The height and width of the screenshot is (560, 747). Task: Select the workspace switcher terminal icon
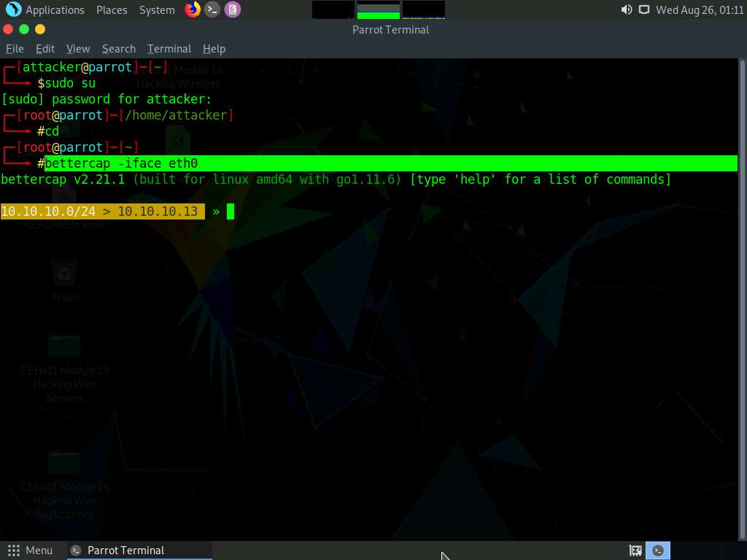658,551
